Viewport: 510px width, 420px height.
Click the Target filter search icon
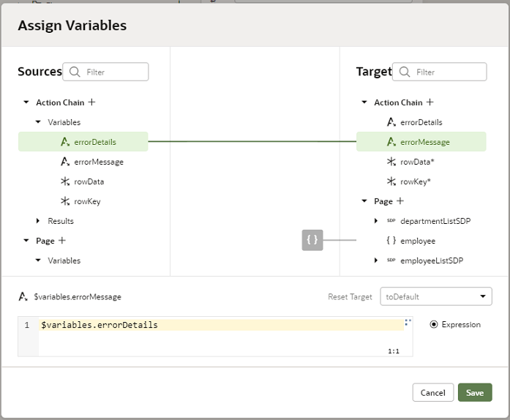pos(405,72)
